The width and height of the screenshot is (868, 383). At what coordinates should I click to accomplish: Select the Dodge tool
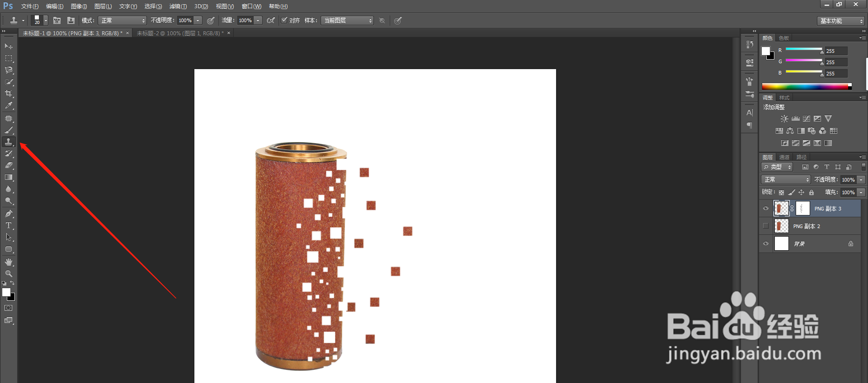click(x=9, y=201)
